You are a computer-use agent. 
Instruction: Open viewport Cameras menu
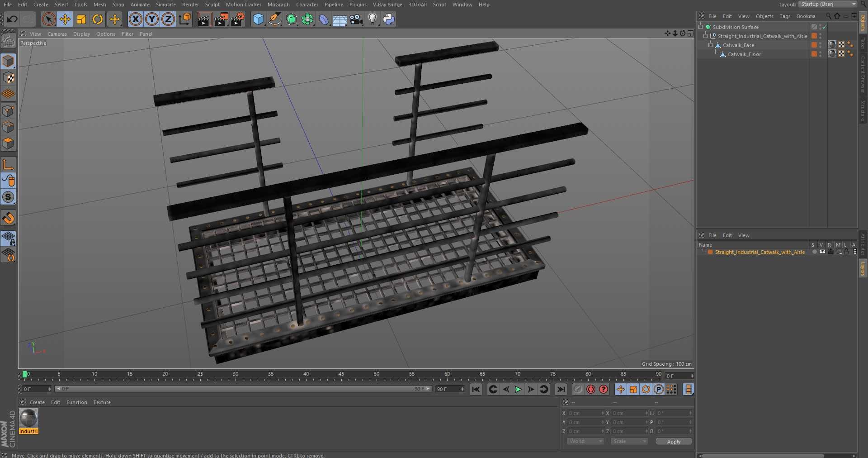57,34
